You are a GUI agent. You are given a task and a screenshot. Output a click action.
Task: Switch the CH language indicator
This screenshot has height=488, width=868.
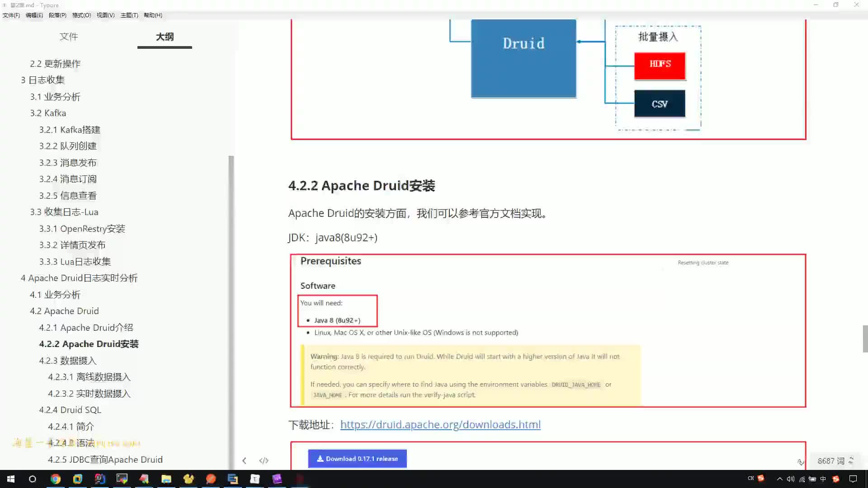point(750,478)
